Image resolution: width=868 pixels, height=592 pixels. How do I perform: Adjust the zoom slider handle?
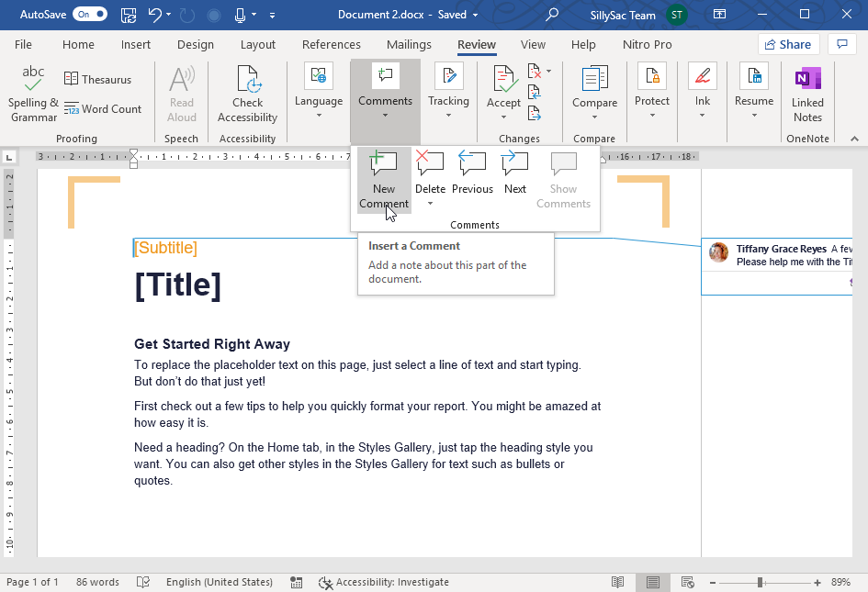tap(761, 582)
